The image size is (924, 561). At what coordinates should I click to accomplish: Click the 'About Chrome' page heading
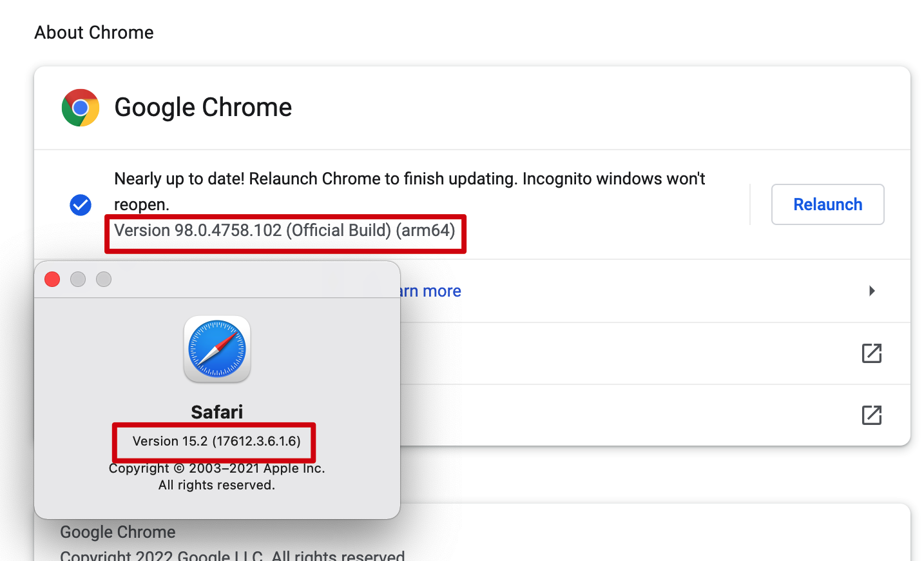tap(94, 32)
